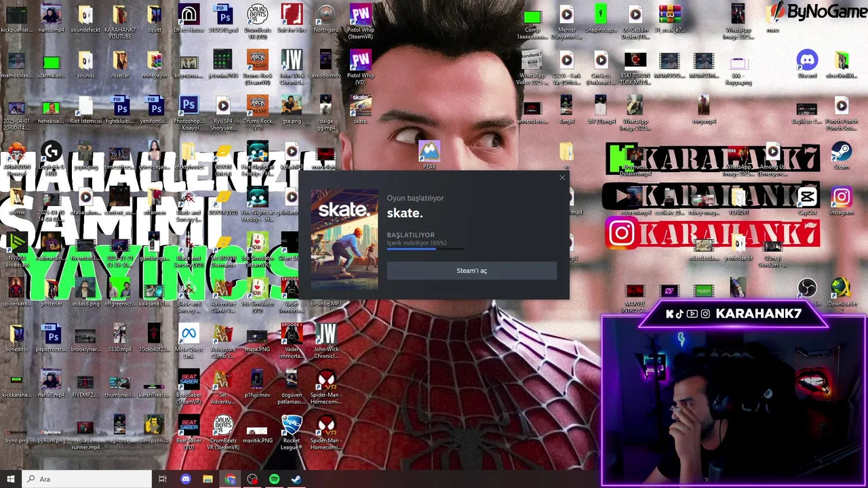Click the taskbar "Ara" search box

[x=87, y=479]
